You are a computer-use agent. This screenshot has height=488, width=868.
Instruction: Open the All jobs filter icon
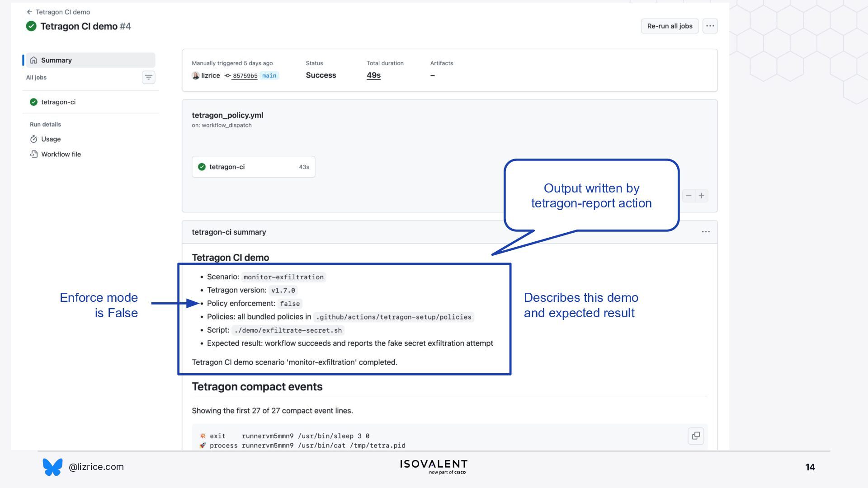[148, 77]
